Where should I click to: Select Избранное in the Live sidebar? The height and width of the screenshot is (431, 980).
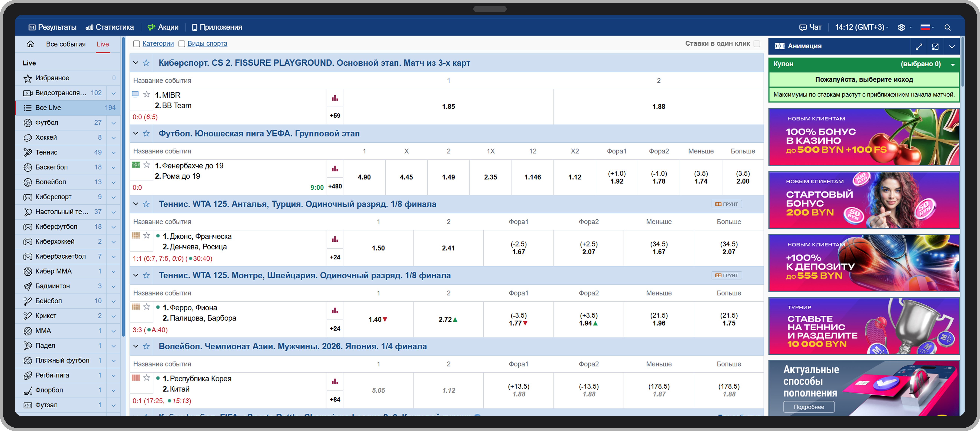[x=68, y=78]
